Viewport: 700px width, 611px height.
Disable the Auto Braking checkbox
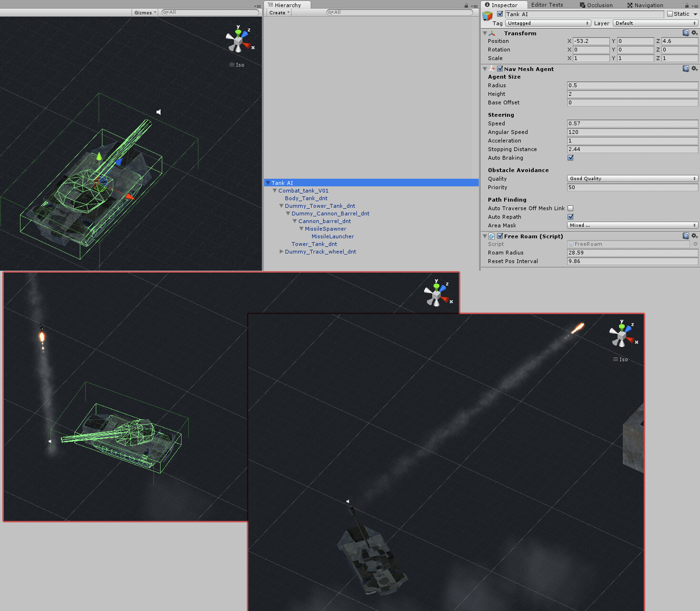coord(570,158)
